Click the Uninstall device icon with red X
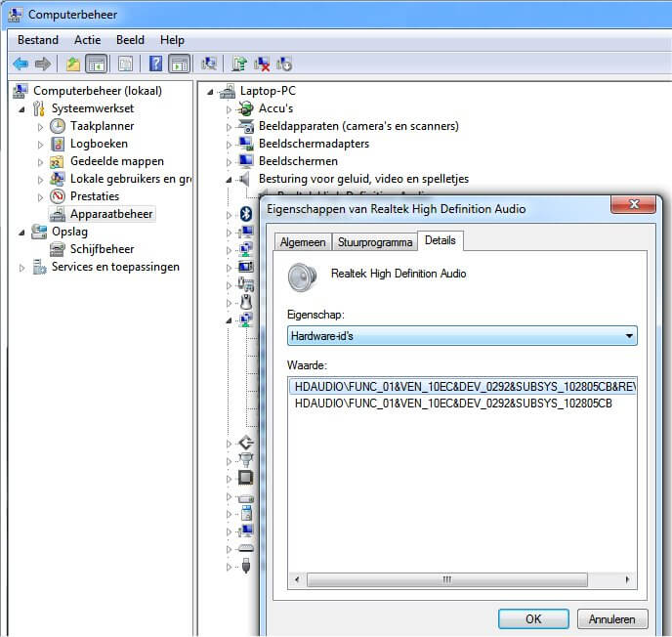Viewport: 672px width, 637px height. (262, 64)
